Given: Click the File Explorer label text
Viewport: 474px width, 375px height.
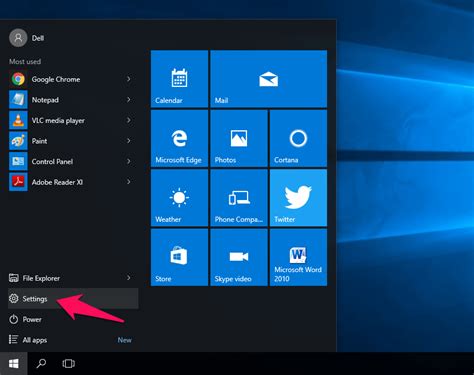Looking at the screenshot, I should click(41, 278).
